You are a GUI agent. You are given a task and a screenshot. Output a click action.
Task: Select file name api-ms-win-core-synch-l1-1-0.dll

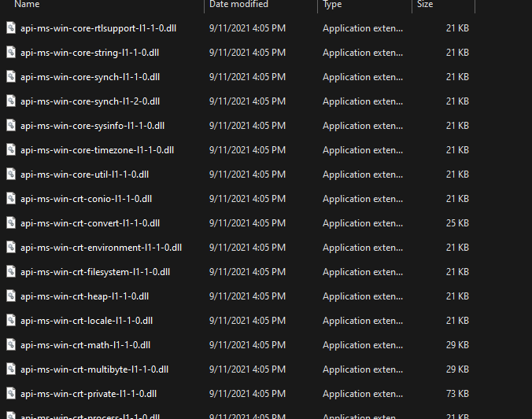pos(90,77)
